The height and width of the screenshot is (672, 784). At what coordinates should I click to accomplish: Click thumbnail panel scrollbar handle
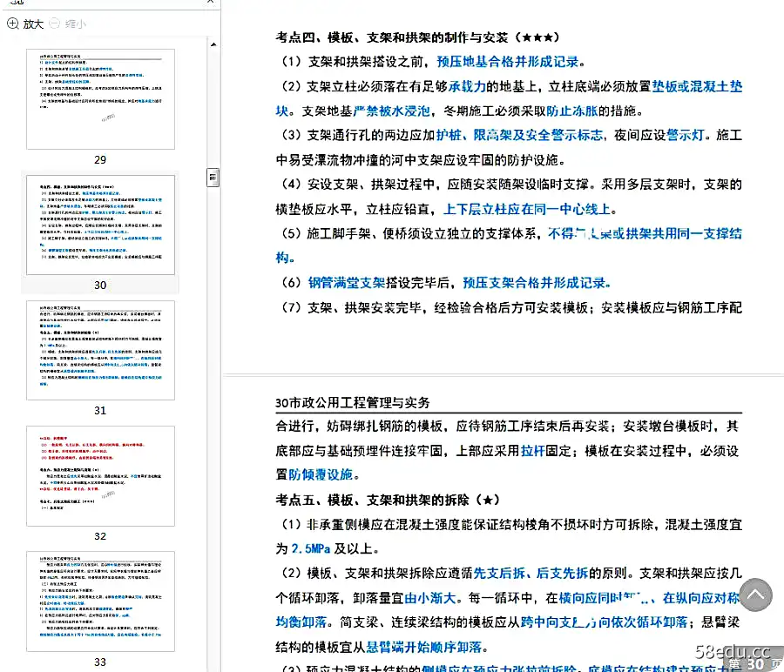(x=213, y=178)
